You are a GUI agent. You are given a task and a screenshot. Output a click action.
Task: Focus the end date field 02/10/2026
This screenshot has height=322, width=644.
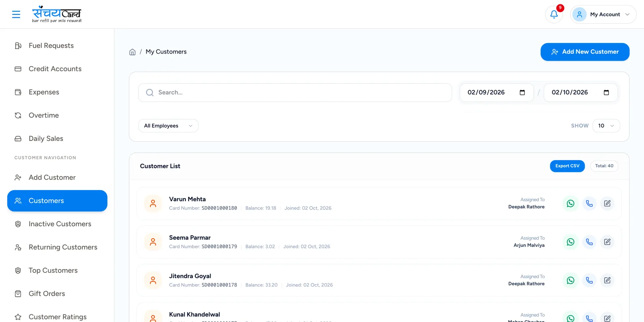coord(581,93)
